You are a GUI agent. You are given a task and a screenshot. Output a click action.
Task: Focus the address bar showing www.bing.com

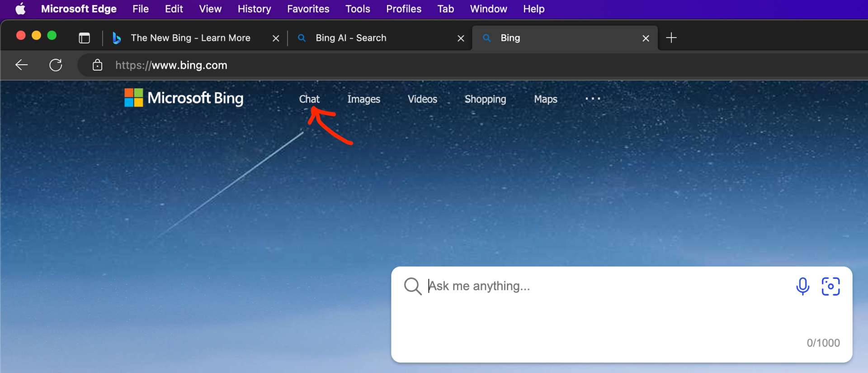(x=472, y=65)
